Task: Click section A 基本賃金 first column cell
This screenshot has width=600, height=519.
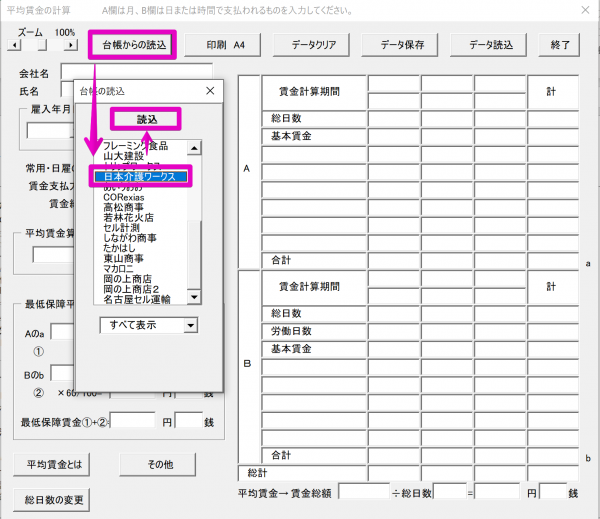Action: pos(394,136)
